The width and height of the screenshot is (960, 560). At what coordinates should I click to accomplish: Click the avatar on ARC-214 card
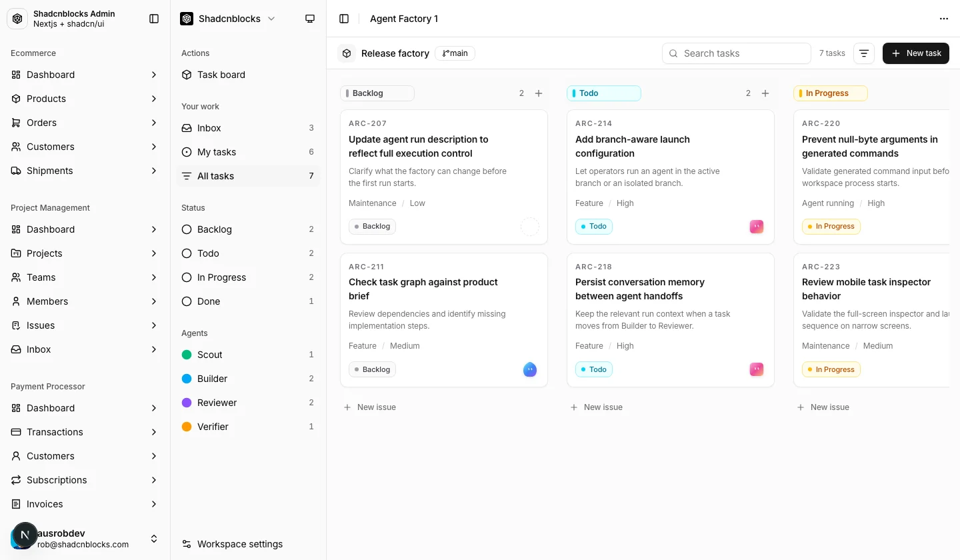[x=757, y=227]
